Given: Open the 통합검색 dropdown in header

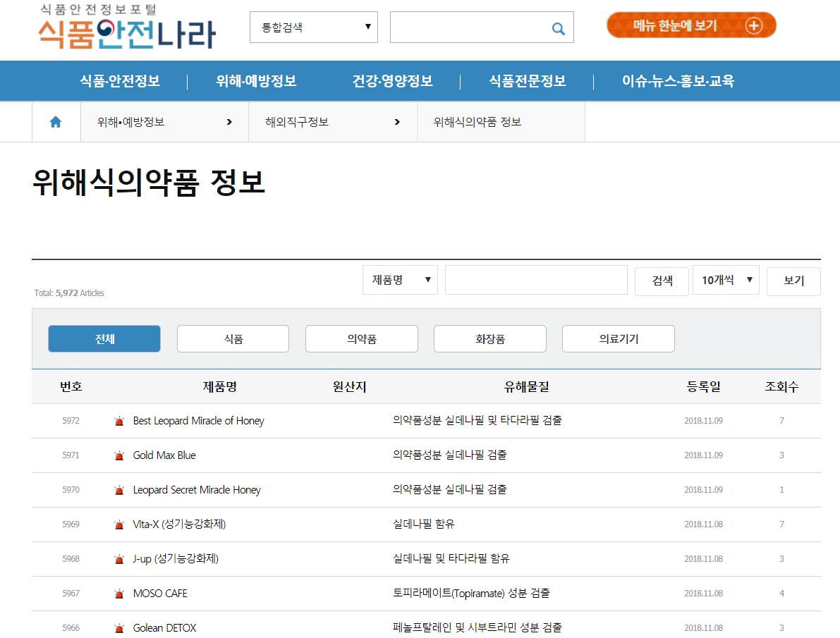Looking at the screenshot, I should [x=314, y=27].
